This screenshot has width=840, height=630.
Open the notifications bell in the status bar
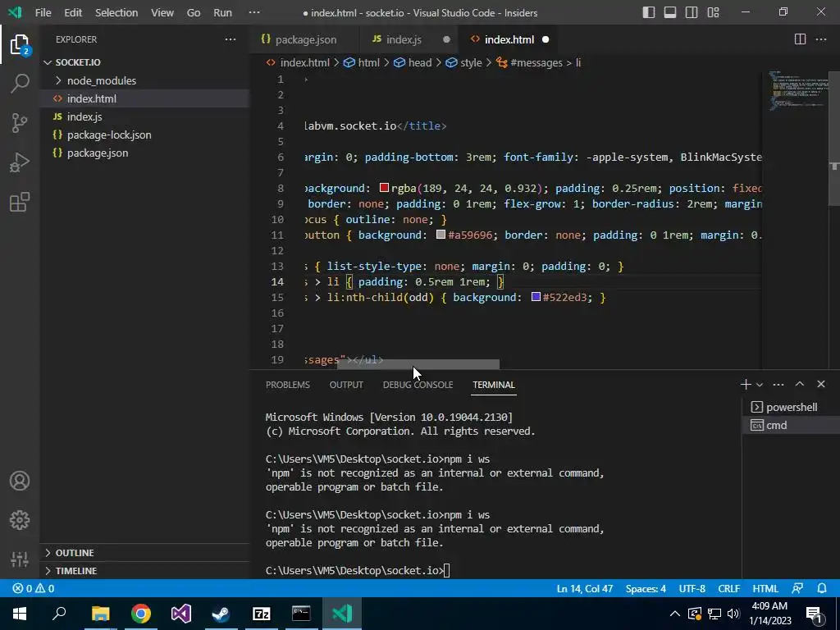click(x=822, y=588)
